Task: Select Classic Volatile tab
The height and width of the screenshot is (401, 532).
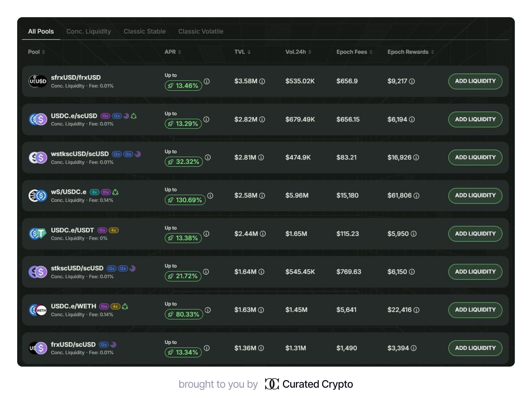Action: coord(201,32)
